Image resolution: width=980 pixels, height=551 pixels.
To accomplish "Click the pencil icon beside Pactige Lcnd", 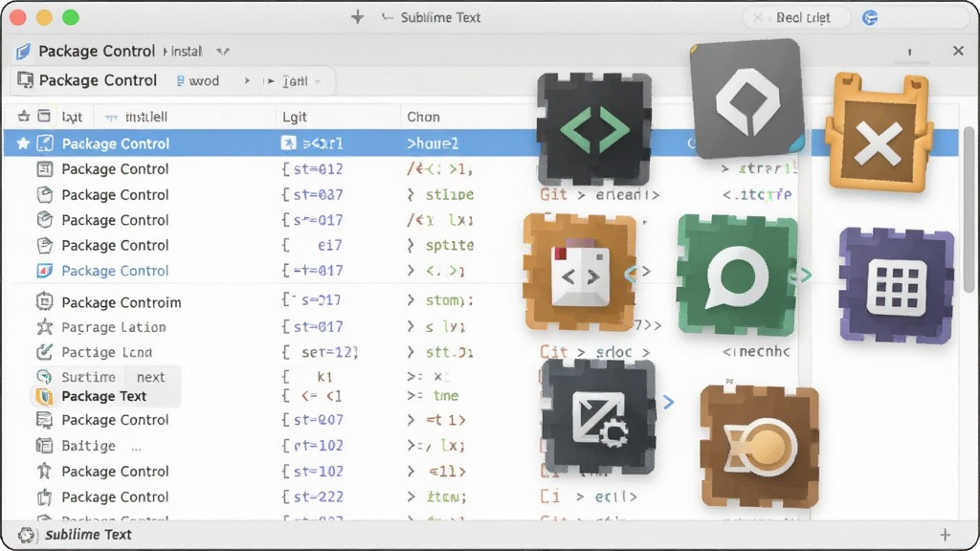I will pyautogui.click(x=44, y=352).
